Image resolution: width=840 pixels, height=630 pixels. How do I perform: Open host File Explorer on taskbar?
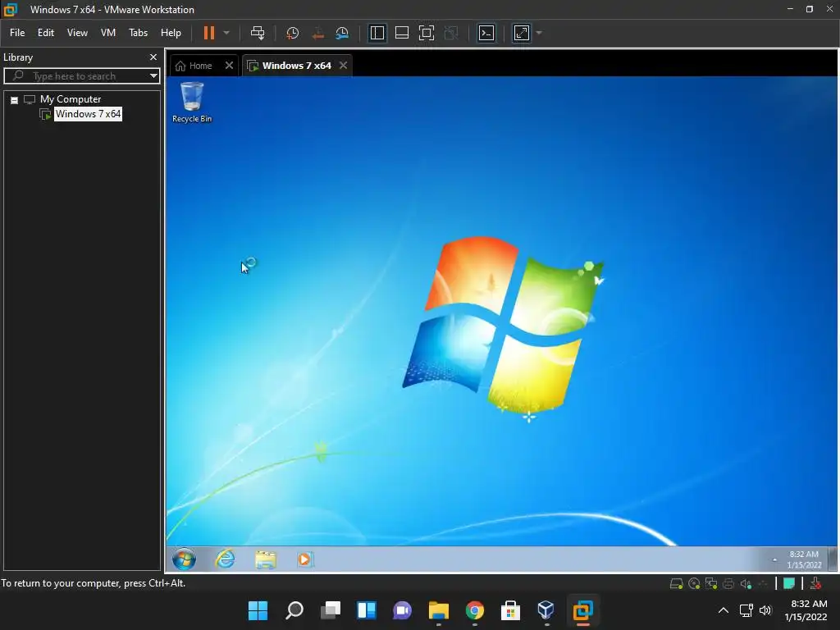tap(438, 609)
